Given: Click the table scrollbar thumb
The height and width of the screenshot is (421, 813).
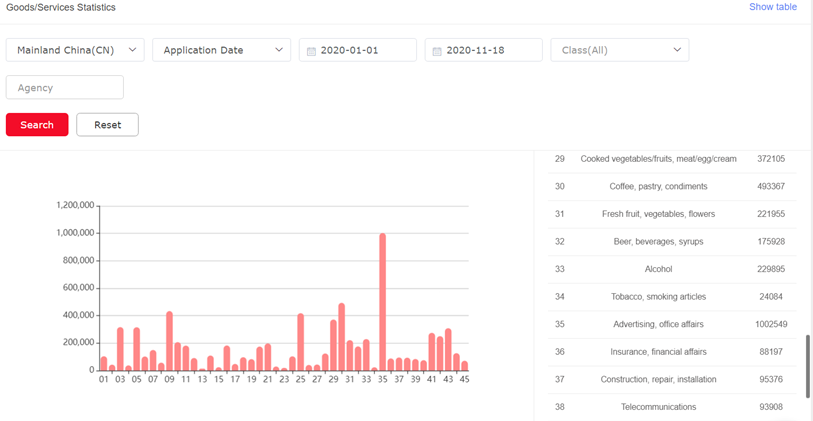Looking at the screenshot, I should coord(807,366).
